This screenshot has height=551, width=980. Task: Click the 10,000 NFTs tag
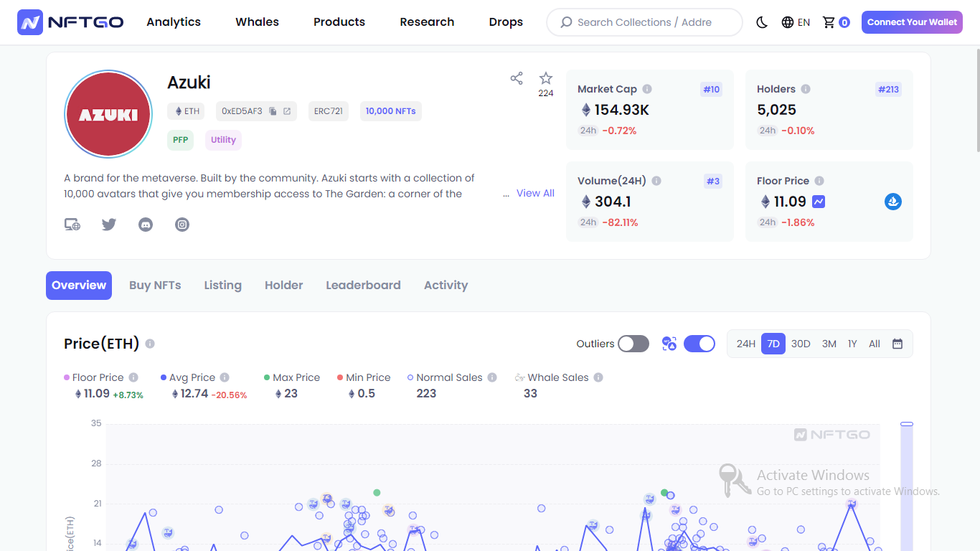pos(390,111)
